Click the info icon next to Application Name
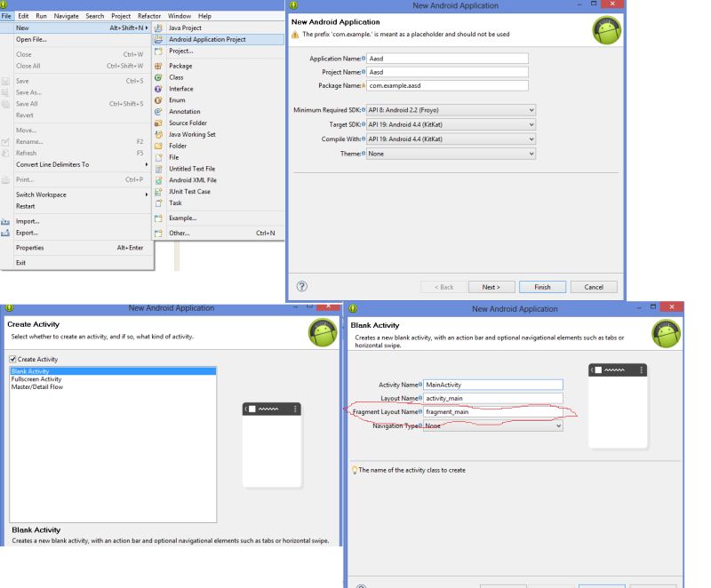Image resolution: width=711 pixels, height=588 pixels. [x=363, y=58]
